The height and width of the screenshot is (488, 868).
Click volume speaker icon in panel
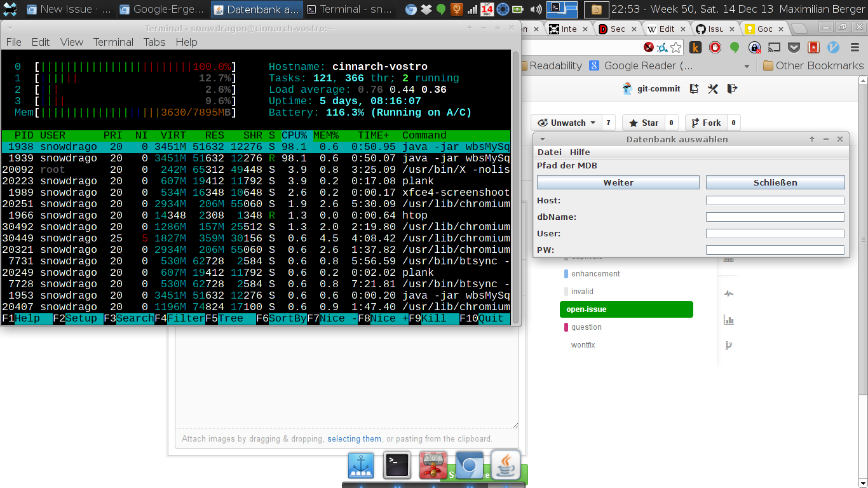(536, 10)
